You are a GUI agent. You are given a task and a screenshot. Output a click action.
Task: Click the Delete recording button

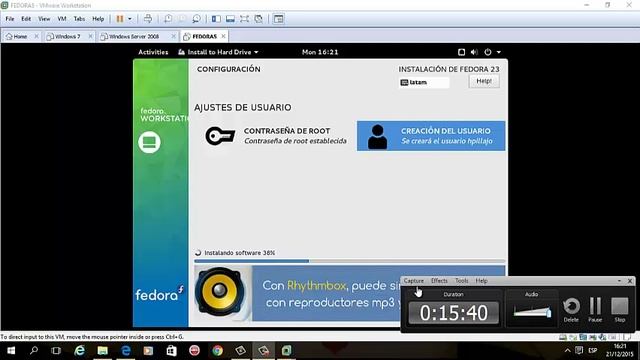[571, 310]
